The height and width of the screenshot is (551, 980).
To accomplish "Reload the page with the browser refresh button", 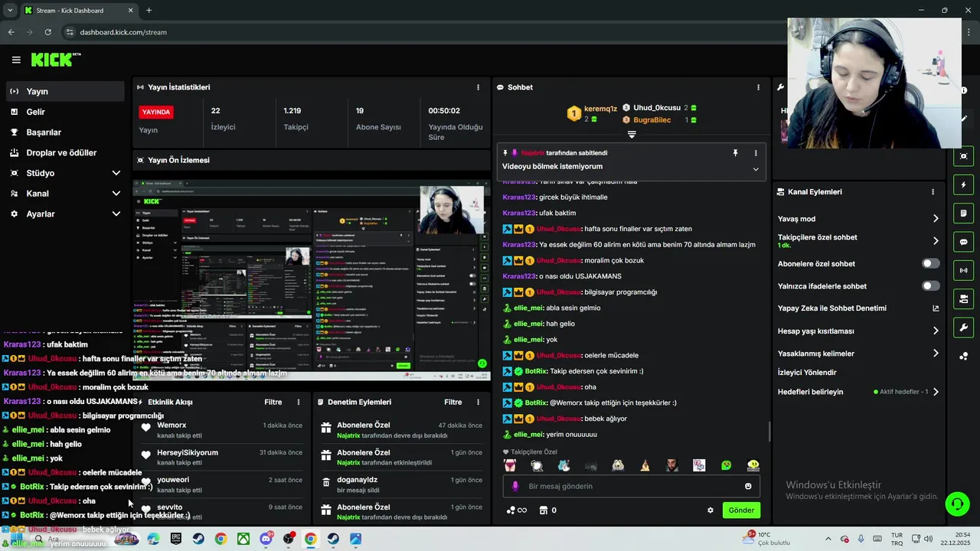I will point(47,32).
